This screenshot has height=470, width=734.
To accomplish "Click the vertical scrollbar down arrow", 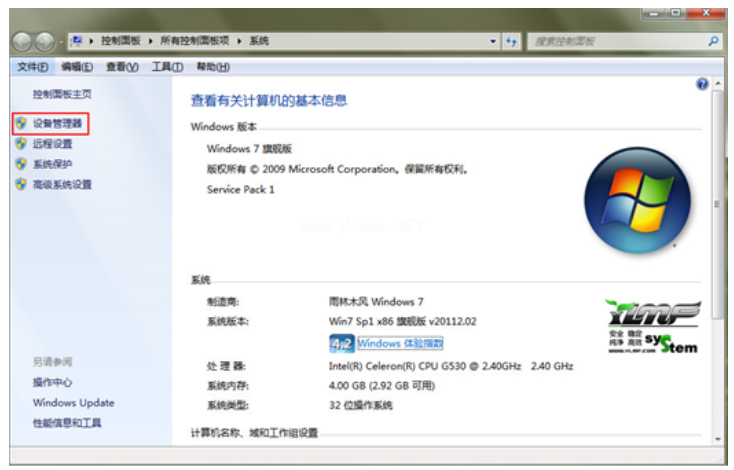I will click(718, 439).
